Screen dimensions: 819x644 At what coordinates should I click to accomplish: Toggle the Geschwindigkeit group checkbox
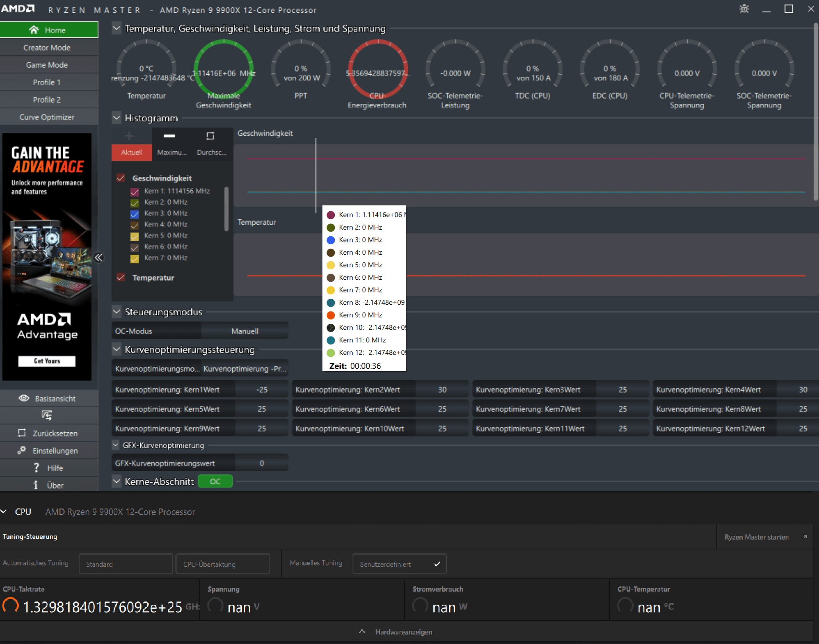point(121,178)
